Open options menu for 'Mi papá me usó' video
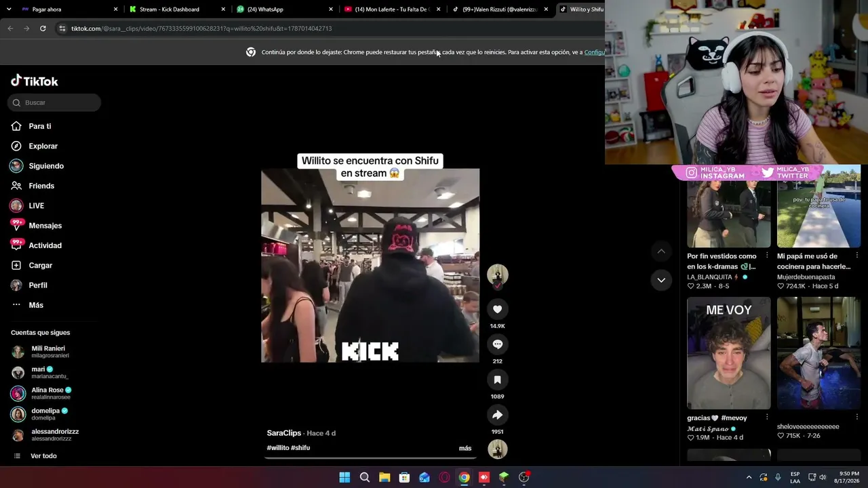This screenshot has width=868, height=488. (856, 256)
